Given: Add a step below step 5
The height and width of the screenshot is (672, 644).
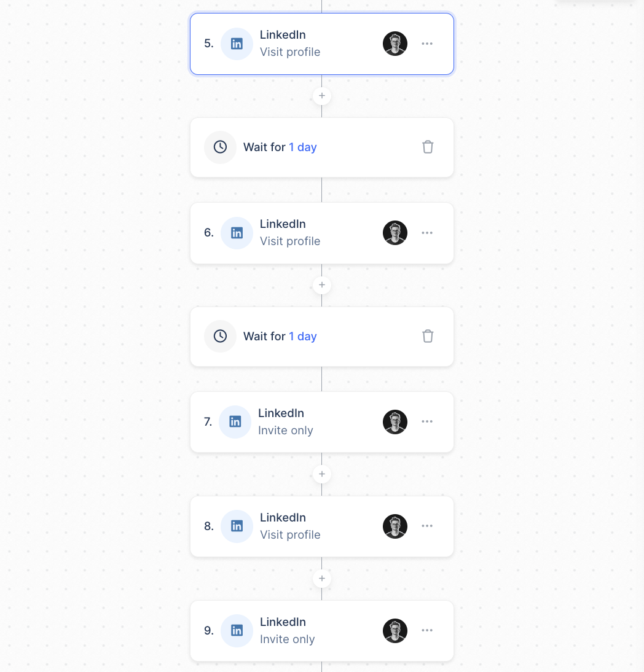Looking at the screenshot, I should click(x=322, y=96).
